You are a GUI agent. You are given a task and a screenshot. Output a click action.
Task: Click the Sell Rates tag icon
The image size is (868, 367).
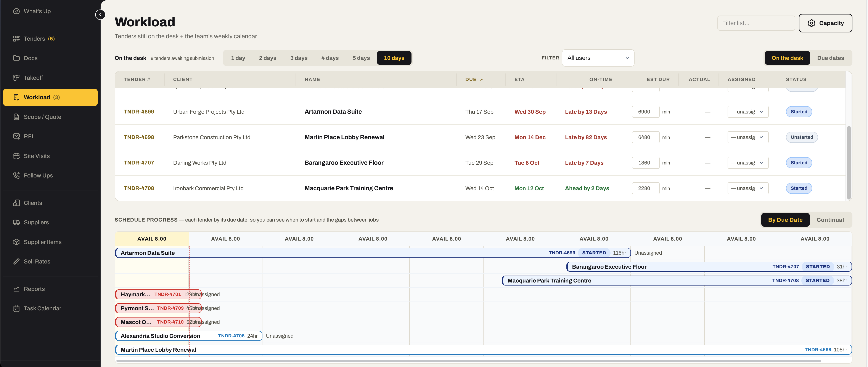click(x=16, y=262)
